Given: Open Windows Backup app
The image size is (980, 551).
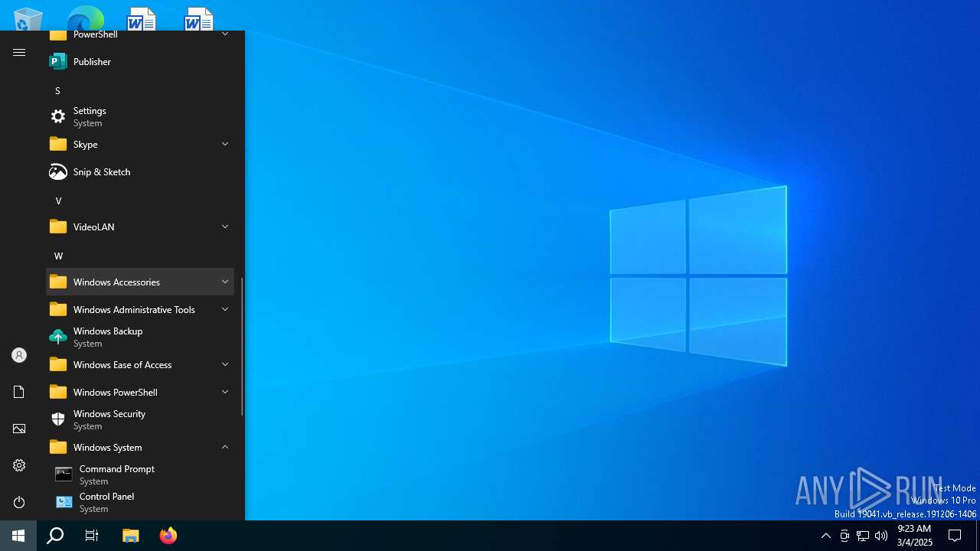Looking at the screenshot, I should (x=140, y=337).
